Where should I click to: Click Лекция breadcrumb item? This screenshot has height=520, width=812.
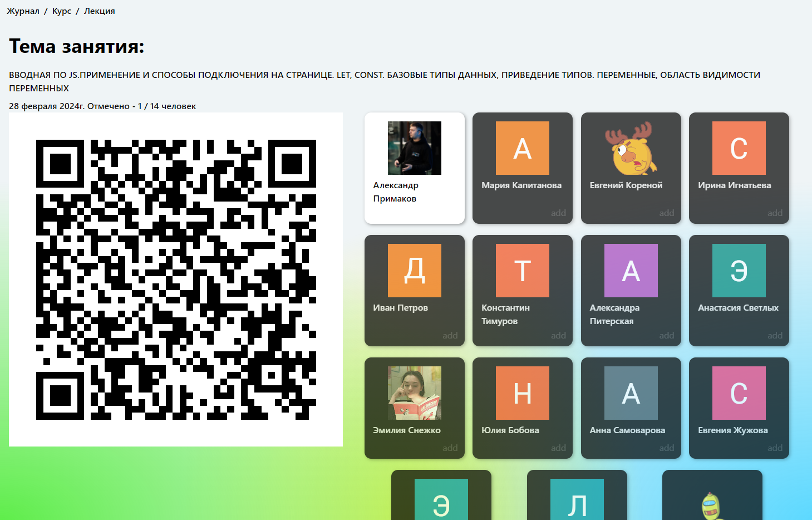click(x=99, y=11)
